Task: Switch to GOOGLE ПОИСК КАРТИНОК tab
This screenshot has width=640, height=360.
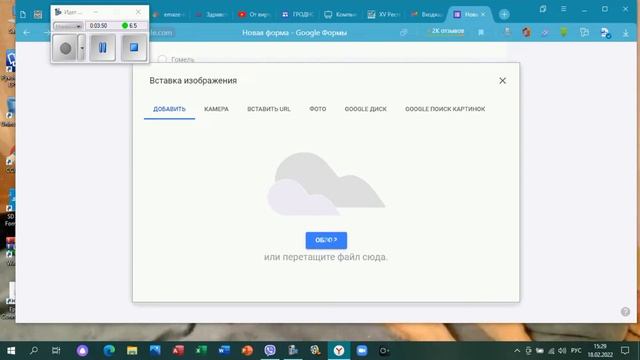Action: click(x=445, y=109)
